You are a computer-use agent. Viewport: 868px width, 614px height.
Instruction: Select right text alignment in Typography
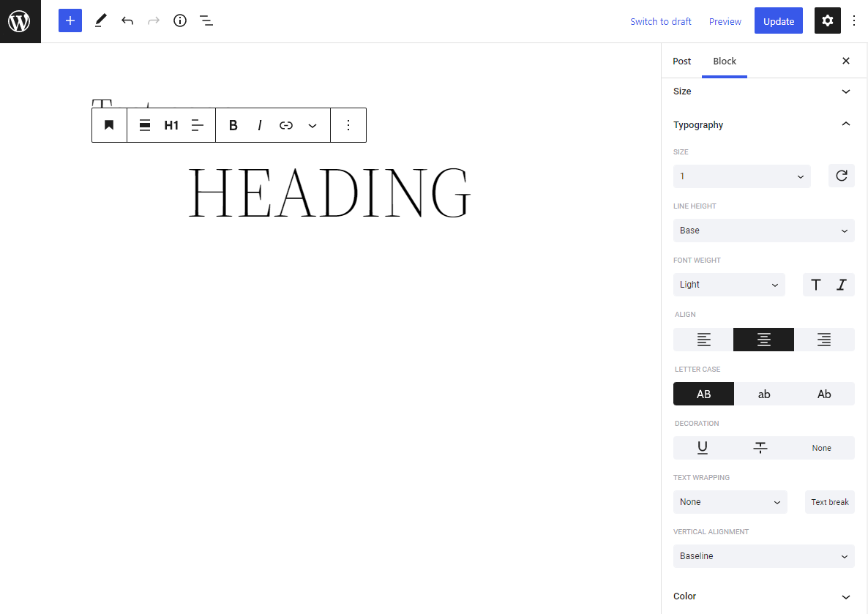[x=824, y=340]
